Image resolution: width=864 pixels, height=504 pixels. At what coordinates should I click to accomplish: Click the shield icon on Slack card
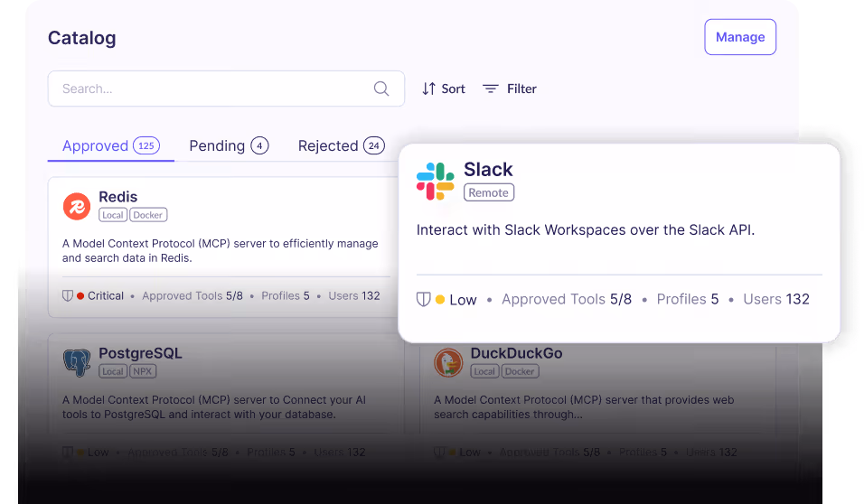(x=423, y=299)
